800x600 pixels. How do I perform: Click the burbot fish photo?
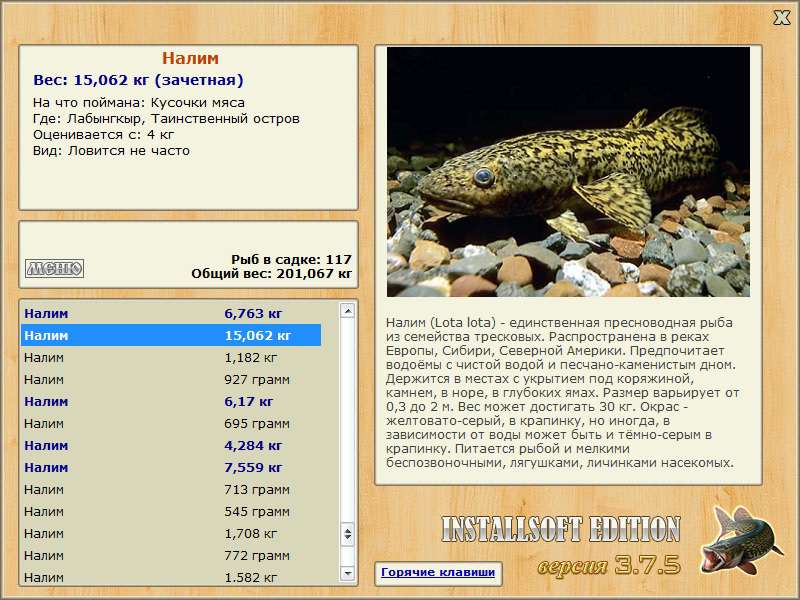568,172
